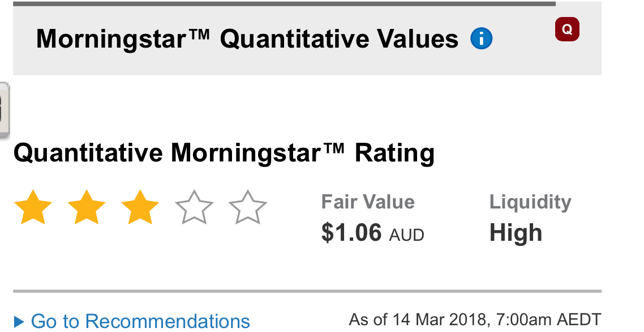Click the High liquidity value
The width and height of the screenshot is (644, 332).
[516, 233]
